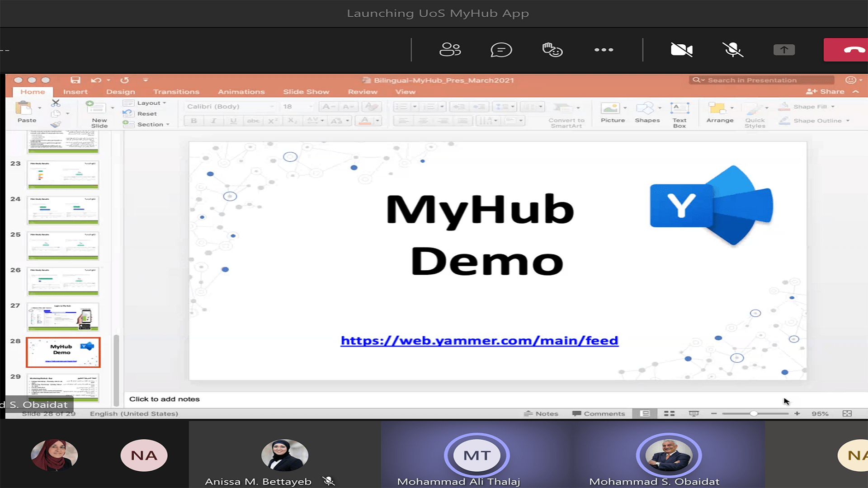Click the Reset slide button

140,113
